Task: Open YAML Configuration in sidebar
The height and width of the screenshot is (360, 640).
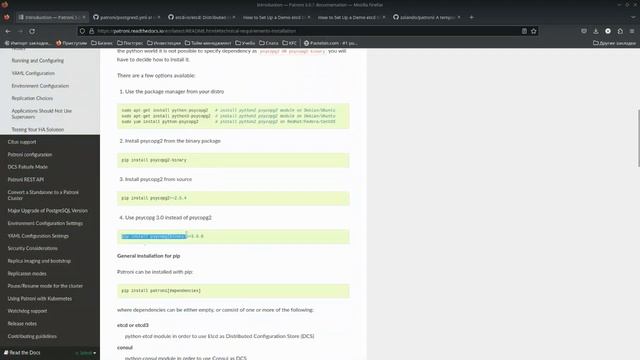Action: (x=33, y=73)
